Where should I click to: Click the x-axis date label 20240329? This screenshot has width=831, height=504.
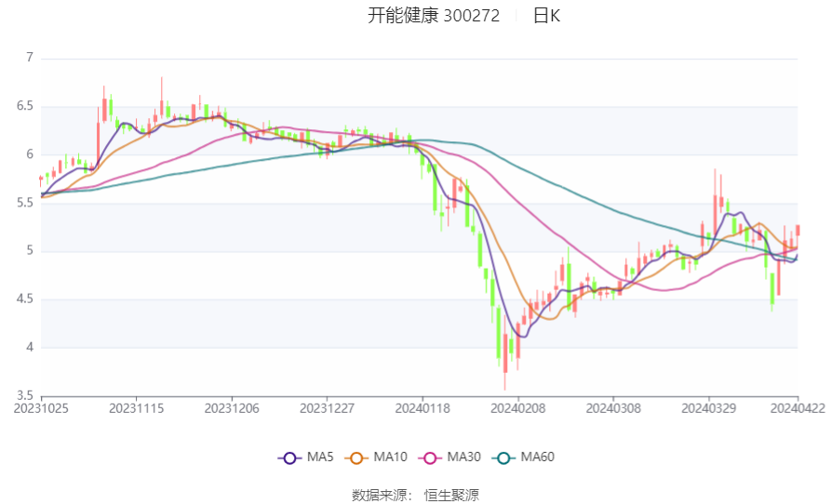(x=708, y=409)
